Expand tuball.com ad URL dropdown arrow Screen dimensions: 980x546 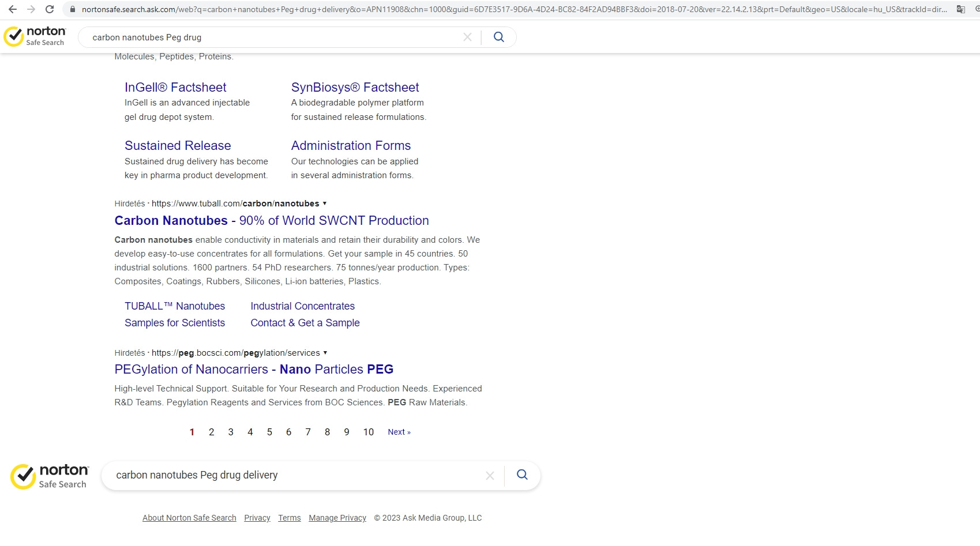click(x=325, y=204)
